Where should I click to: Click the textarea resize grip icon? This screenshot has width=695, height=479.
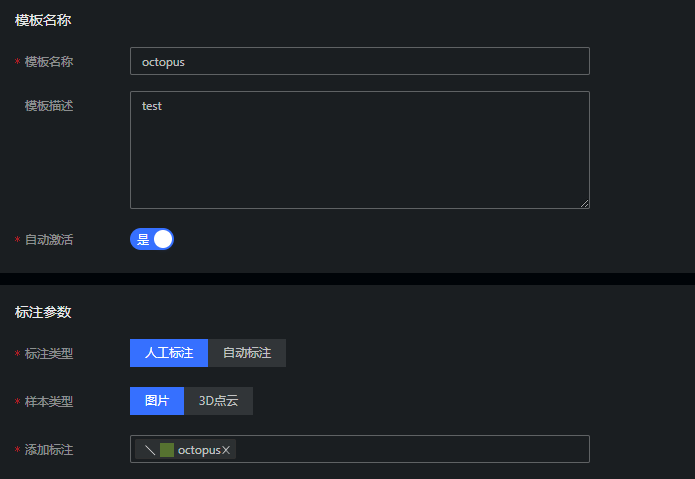(x=584, y=203)
